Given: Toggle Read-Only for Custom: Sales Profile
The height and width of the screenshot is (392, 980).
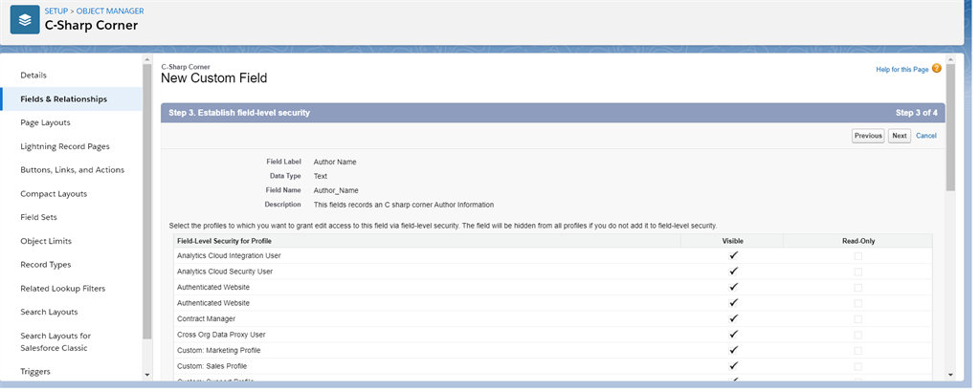Looking at the screenshot, I should 858,366.
